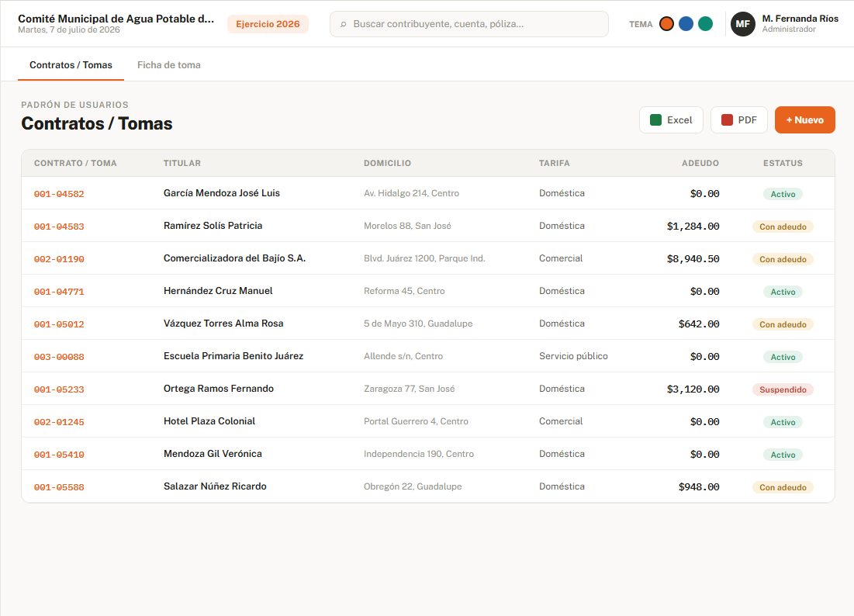Image resolution: width=854 pixels, height=616 pixels.
Task: Click the $1,284.00 adeudo amount
Action: [x=693, y=226]
